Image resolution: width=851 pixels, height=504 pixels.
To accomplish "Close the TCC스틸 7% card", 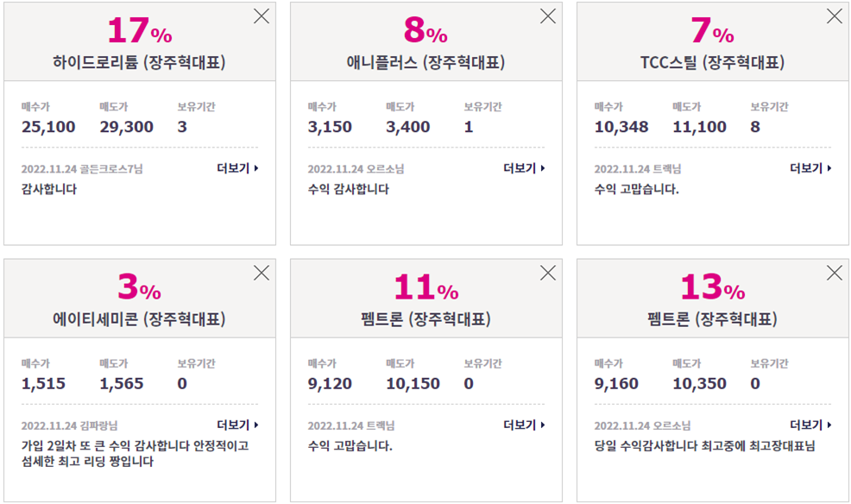I will click(835, 16).
